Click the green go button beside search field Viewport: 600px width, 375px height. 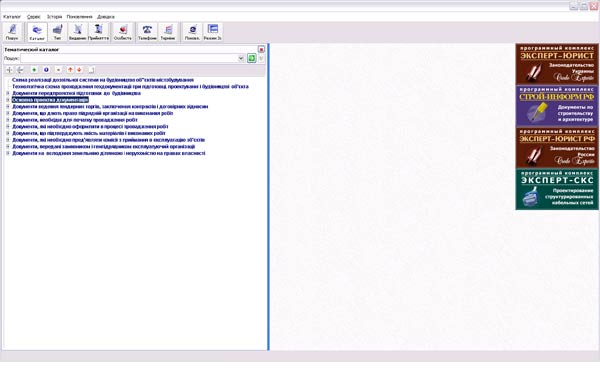point(252,58)
